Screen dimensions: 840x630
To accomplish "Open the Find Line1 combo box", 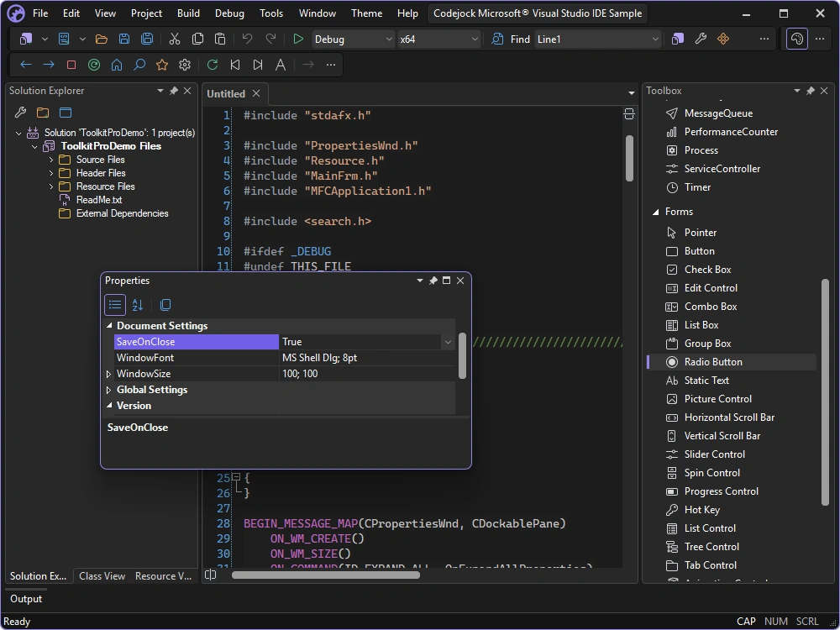I will click(598, 39).
